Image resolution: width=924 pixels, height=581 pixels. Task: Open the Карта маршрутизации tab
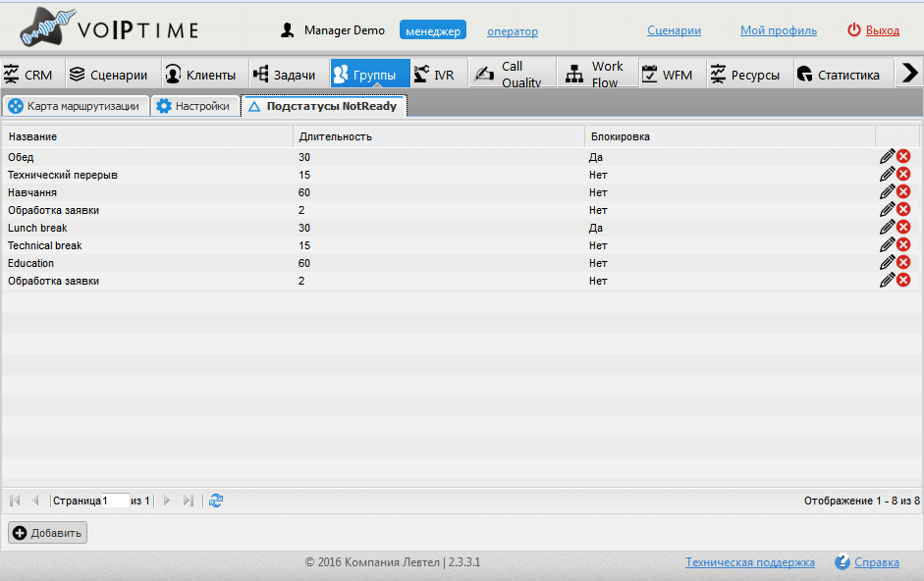point(76,106)
